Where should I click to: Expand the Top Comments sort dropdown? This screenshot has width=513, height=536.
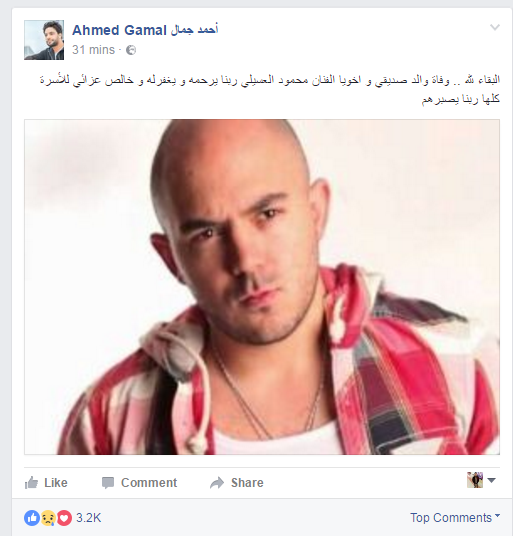coord(455,518)
